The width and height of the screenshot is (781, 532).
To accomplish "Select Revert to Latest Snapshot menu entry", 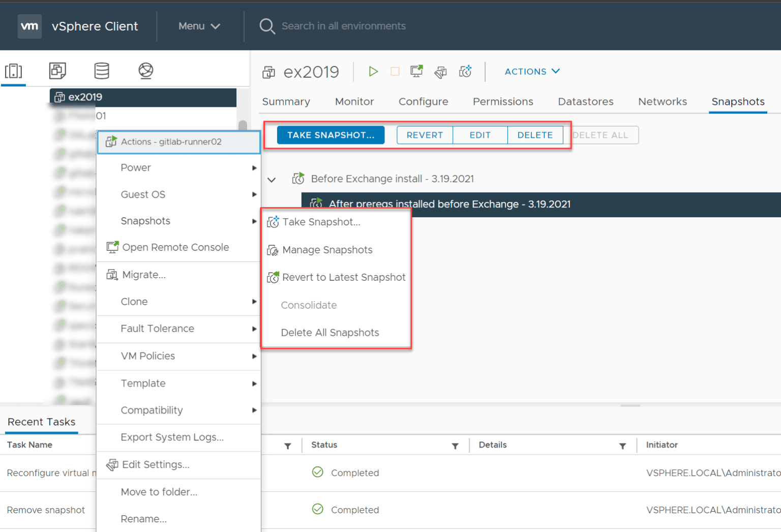I will coord(343,277).
